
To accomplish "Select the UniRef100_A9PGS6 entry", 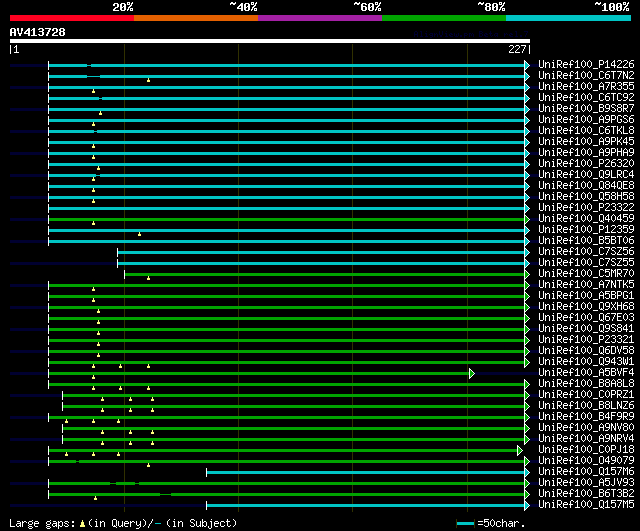I will [x=586, y=120].
